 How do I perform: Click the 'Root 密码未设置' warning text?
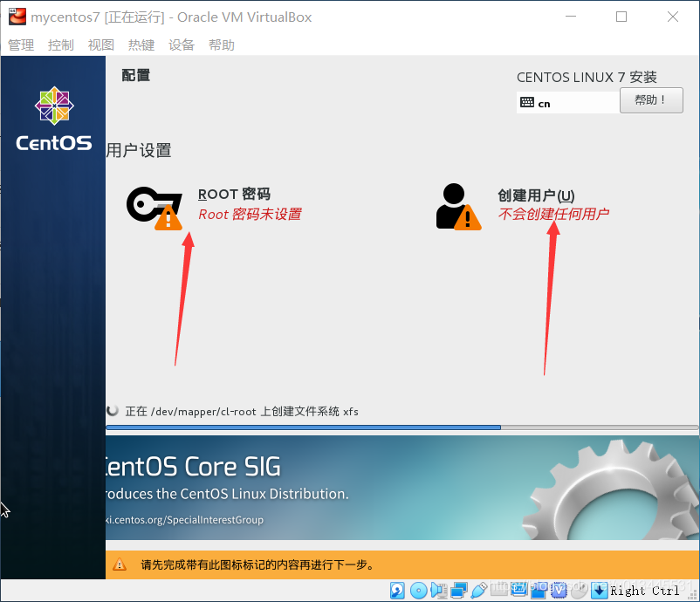point(250,215)
